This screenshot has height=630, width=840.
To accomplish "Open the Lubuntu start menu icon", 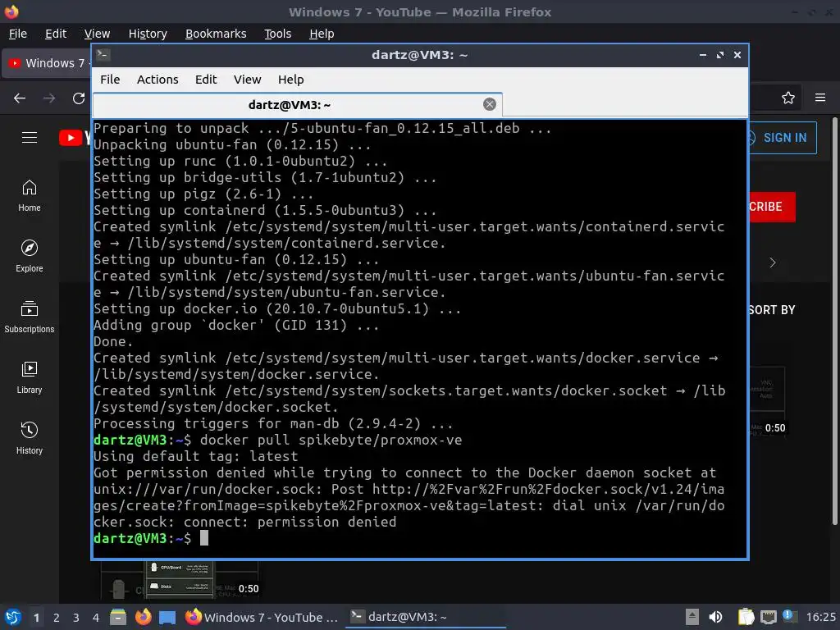I will coord(12,617).
